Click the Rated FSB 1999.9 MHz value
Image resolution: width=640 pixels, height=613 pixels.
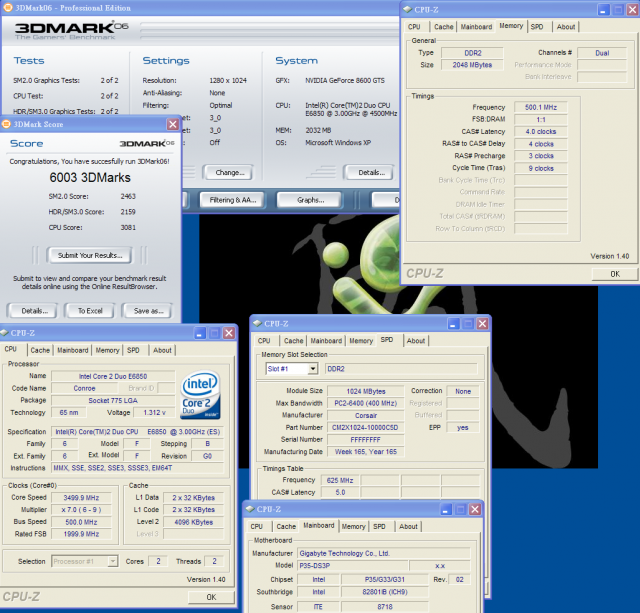pos(81,534)
